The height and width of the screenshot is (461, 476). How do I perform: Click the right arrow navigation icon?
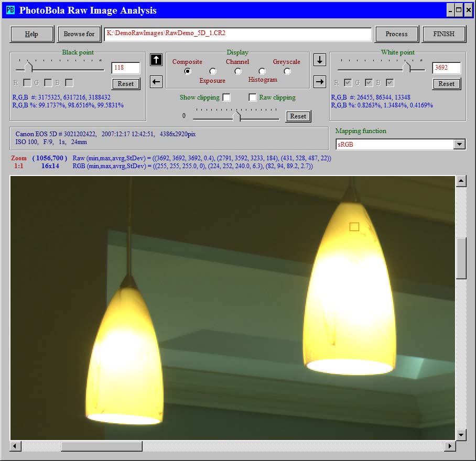pos(320,81)
